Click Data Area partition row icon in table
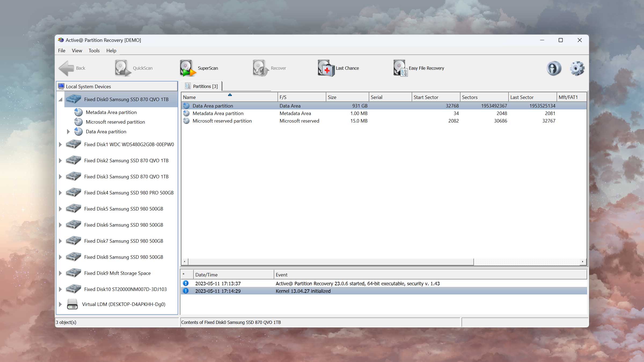This screenshot has height=362, width=644. [186, 106]
